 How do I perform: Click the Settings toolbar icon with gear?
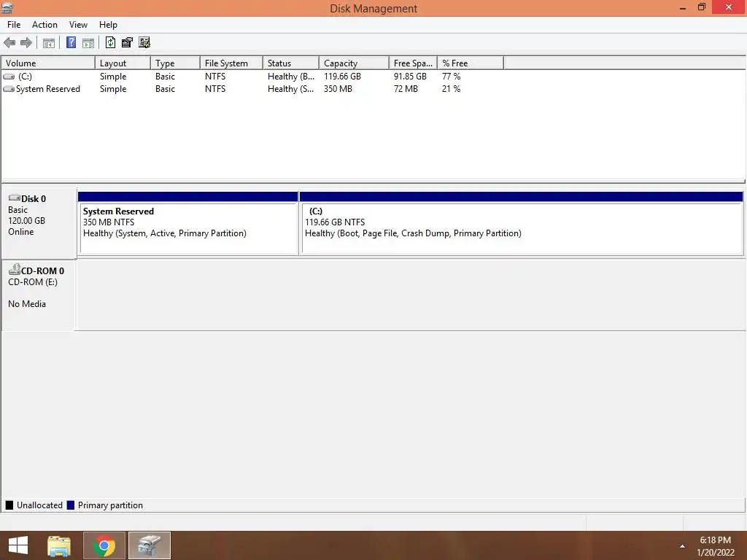(144, 42)
